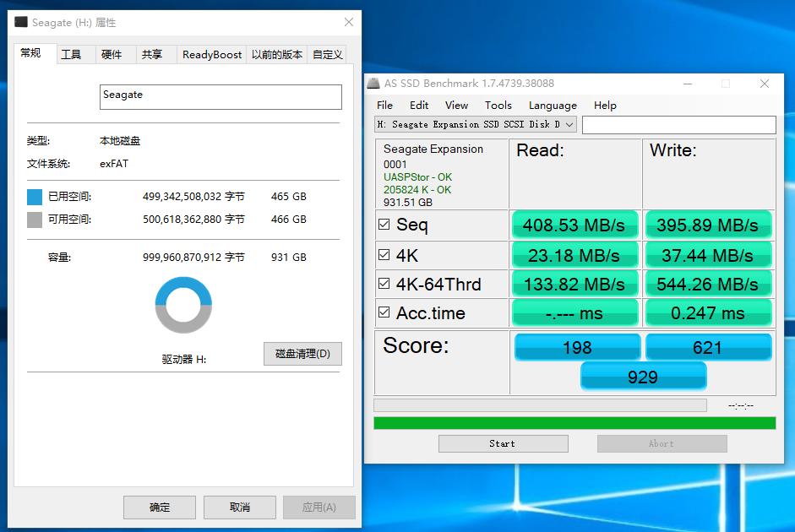Click the 取消 button
Image resolution: width=795 pixels, height=532 pixels.
pyautogui.click(x=239, y=507)
